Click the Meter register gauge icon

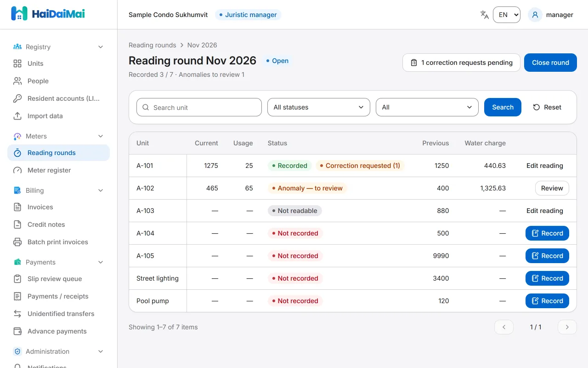click(x=17, y=170)
